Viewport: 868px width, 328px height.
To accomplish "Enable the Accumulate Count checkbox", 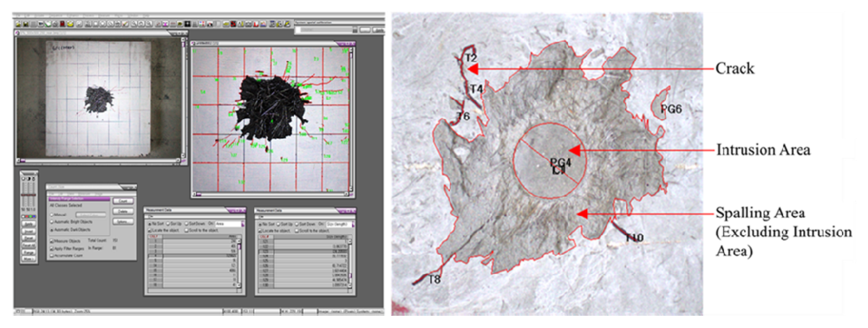I will click(x=51, y=256).
